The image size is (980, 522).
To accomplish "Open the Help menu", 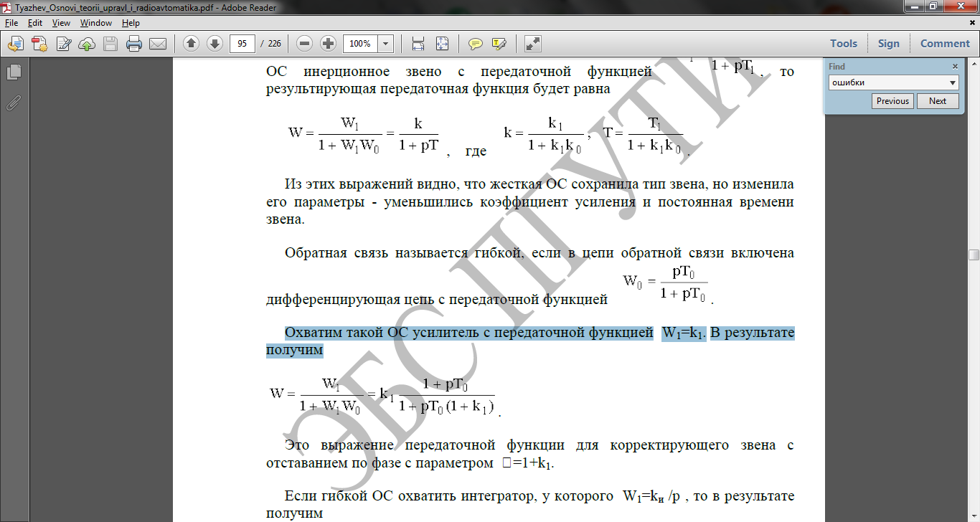I will pyautogui.click(x=131, y=23).
